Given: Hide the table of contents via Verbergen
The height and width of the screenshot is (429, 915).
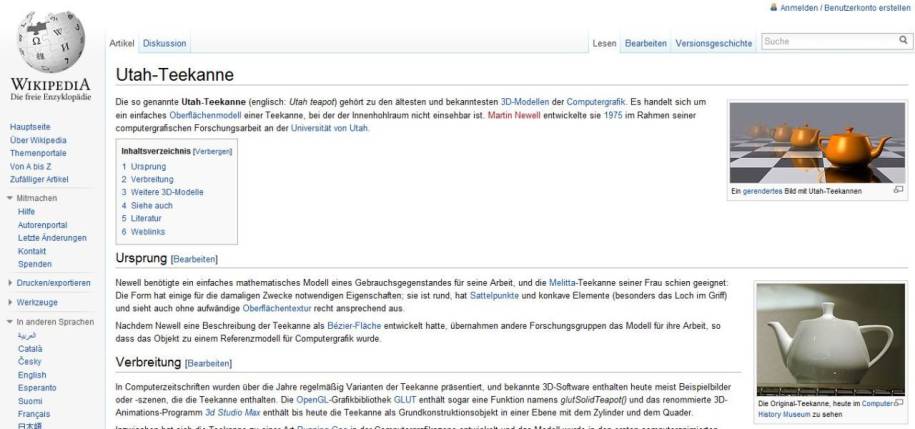Looking at the screenshot, I should pos(212,151).
